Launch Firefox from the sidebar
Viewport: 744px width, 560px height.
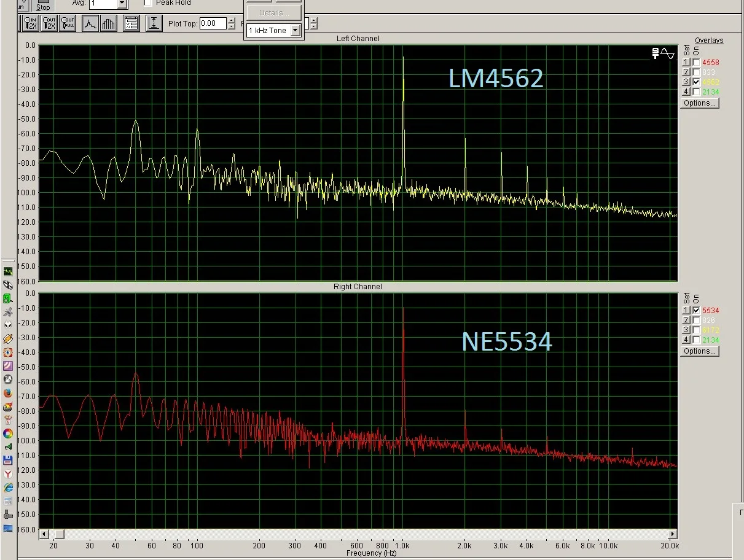pos(8,393)
